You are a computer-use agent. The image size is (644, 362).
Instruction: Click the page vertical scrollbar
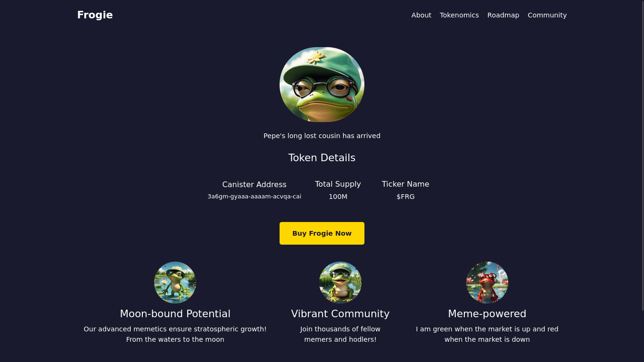642,156
